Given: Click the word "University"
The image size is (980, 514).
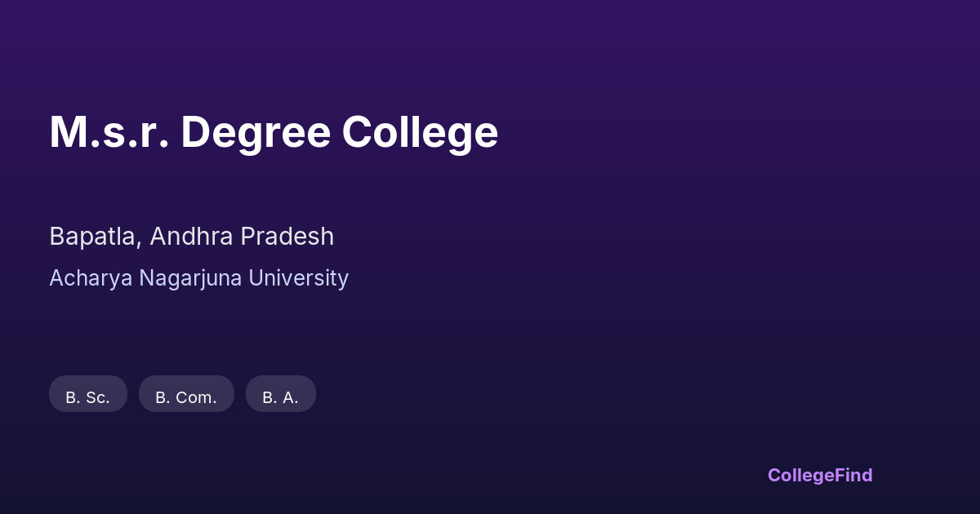Looking at the screenshot, I should [298, 278].
